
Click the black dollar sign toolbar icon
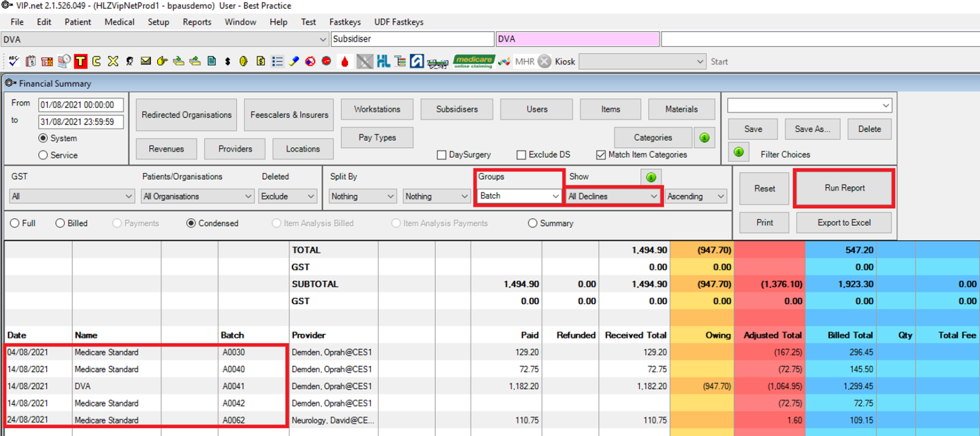tap(227, 61)
